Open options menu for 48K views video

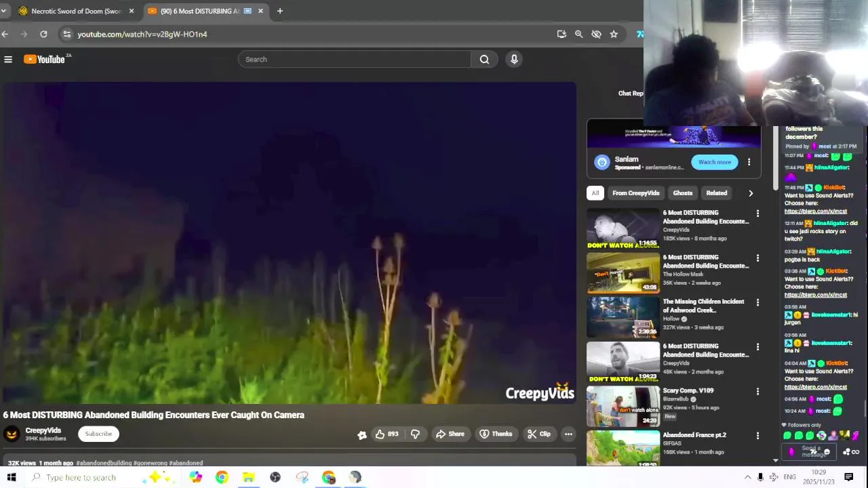pyautogui.click(x=757, y=347)
